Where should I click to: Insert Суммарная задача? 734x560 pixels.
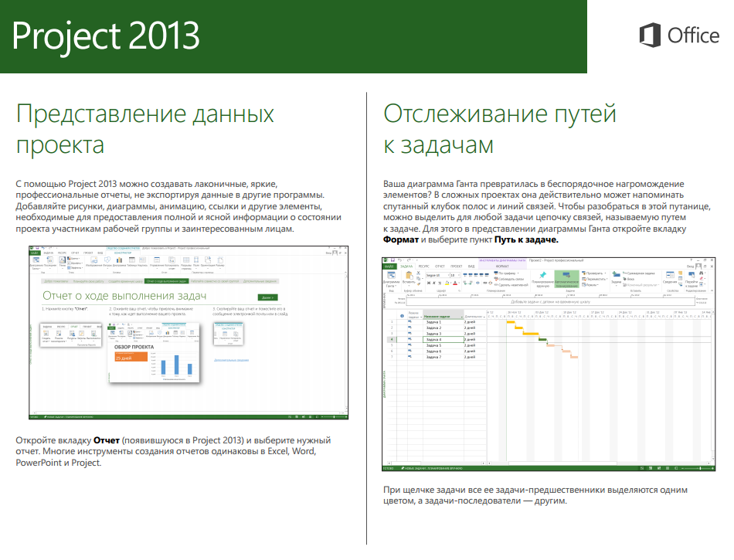point(638,273)
